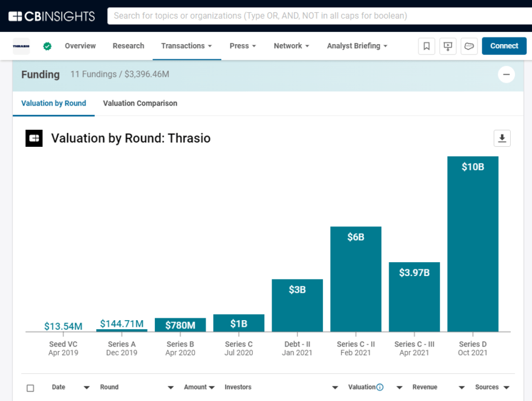Download the Valuation by Round chart
The width and height of the screenshot is (532, 401).
502,138
